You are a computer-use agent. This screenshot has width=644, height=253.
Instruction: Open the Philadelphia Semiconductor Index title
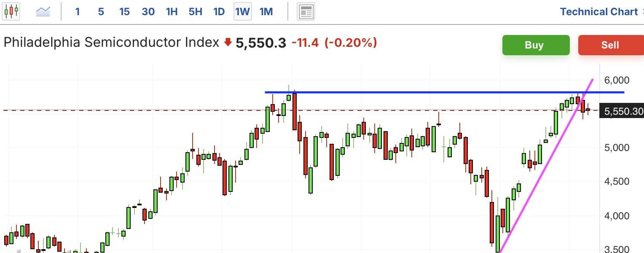pyautogui.click(x=112, y=43)
